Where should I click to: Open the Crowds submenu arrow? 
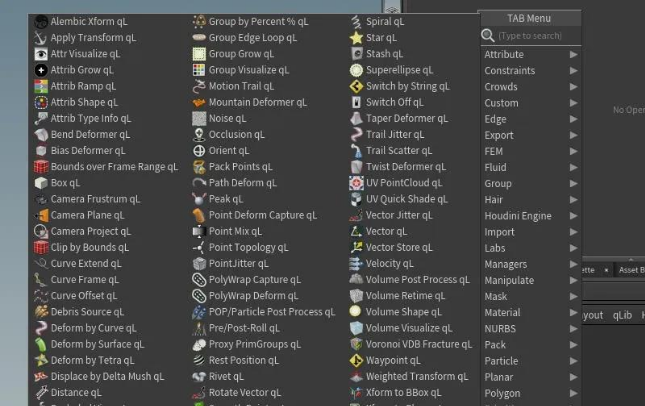[573, 86]
